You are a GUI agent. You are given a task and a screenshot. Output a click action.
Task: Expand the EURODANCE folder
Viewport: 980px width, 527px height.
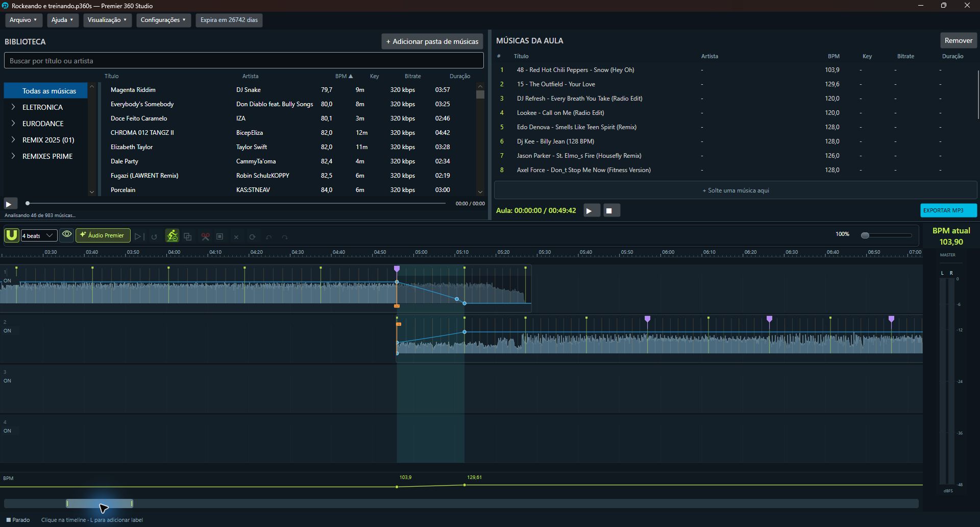13,124
